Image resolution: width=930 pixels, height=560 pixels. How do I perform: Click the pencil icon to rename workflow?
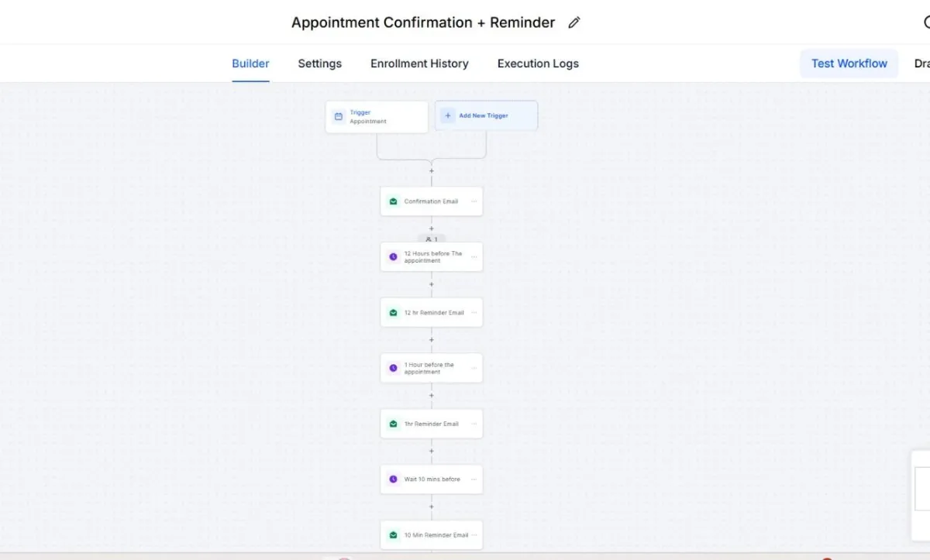[x=574, y=22]
